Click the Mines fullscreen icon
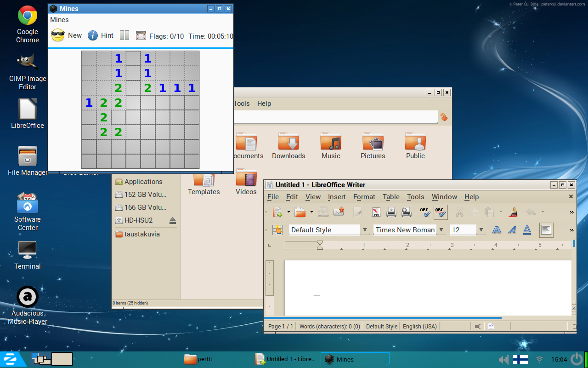This screenshot has width=588, height=368. [x=141, y=36]
